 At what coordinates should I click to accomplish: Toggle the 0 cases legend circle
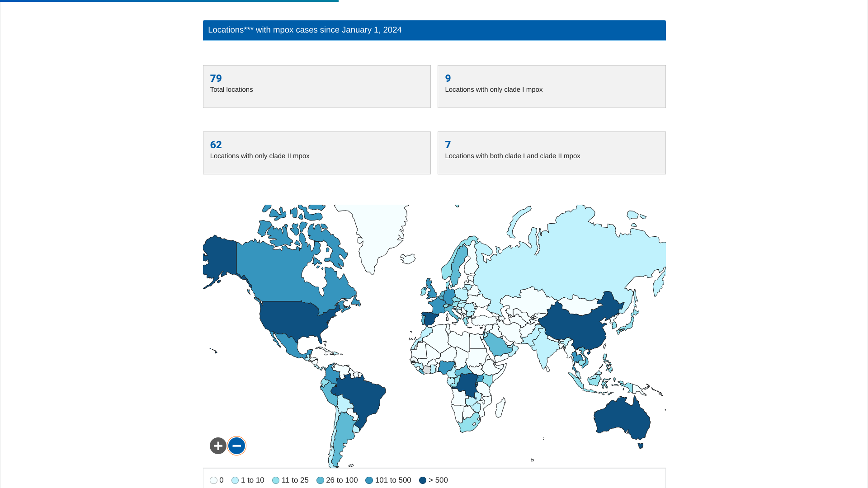(x=213, y=480)
